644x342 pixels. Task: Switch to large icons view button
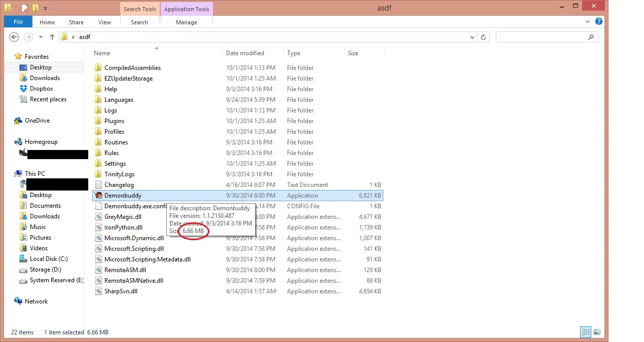(597, 332)
